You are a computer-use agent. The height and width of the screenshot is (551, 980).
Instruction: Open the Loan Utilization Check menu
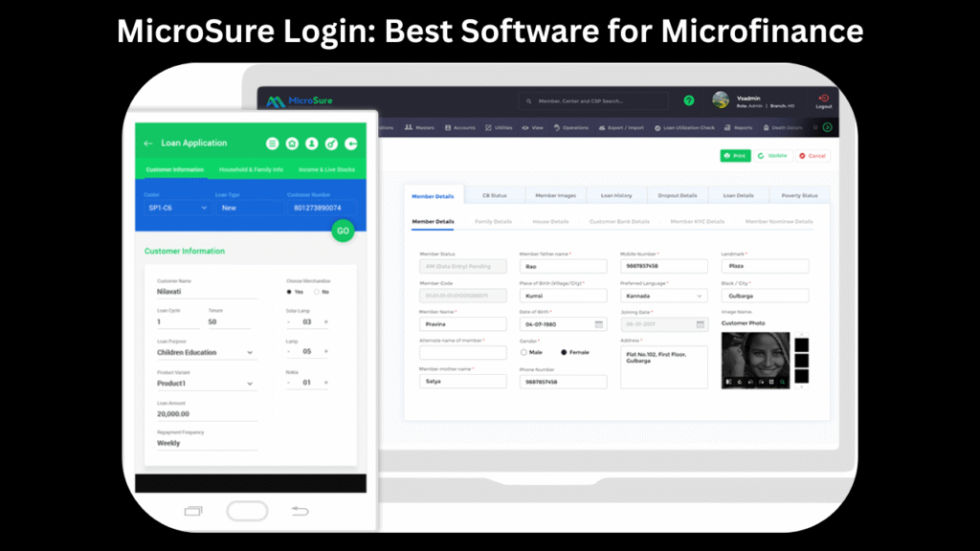[684, 127]
